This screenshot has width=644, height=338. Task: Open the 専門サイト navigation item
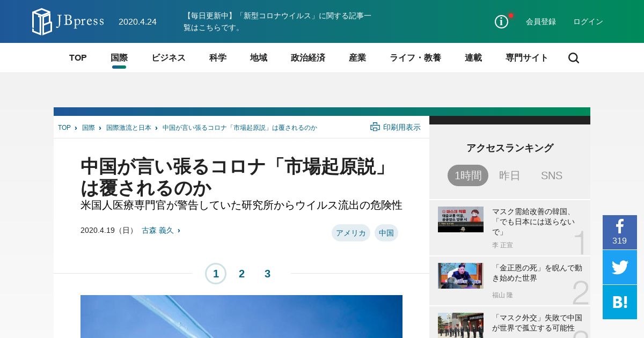(x=527, y=58)
